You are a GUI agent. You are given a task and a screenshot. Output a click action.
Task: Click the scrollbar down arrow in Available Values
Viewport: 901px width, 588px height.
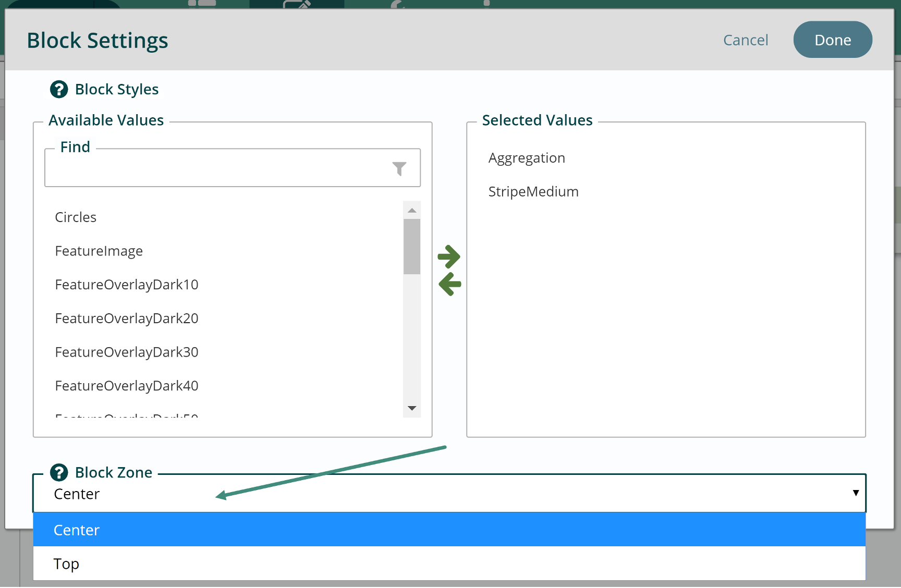click(412, 408)
